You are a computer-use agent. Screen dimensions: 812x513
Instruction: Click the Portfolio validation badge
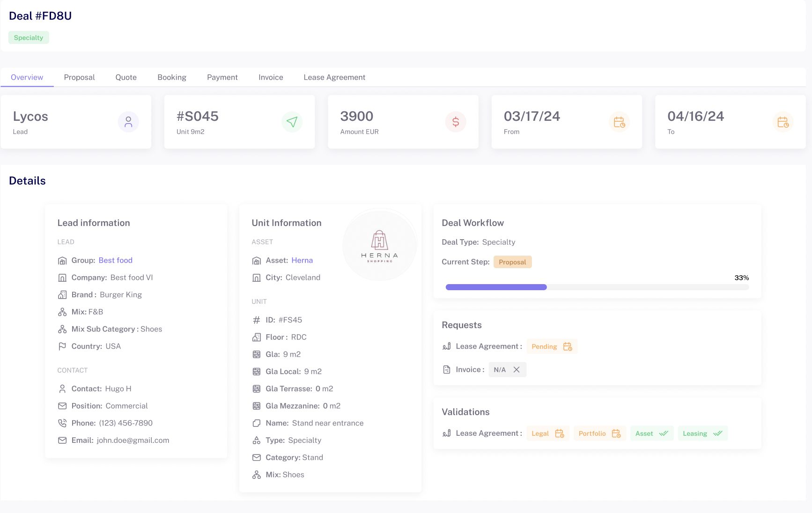[x=599, y=433]
